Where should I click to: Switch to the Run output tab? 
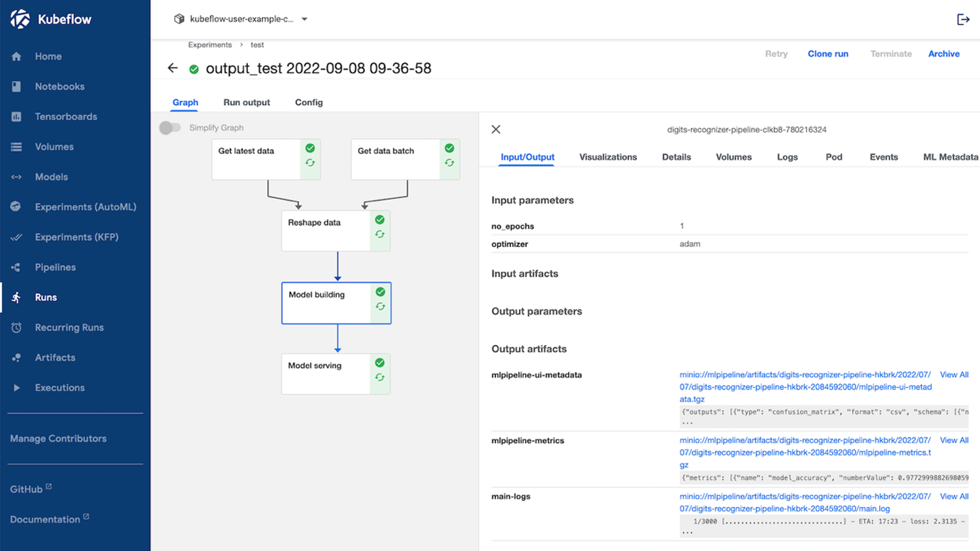pyautogui.click(x=247, y=102)
